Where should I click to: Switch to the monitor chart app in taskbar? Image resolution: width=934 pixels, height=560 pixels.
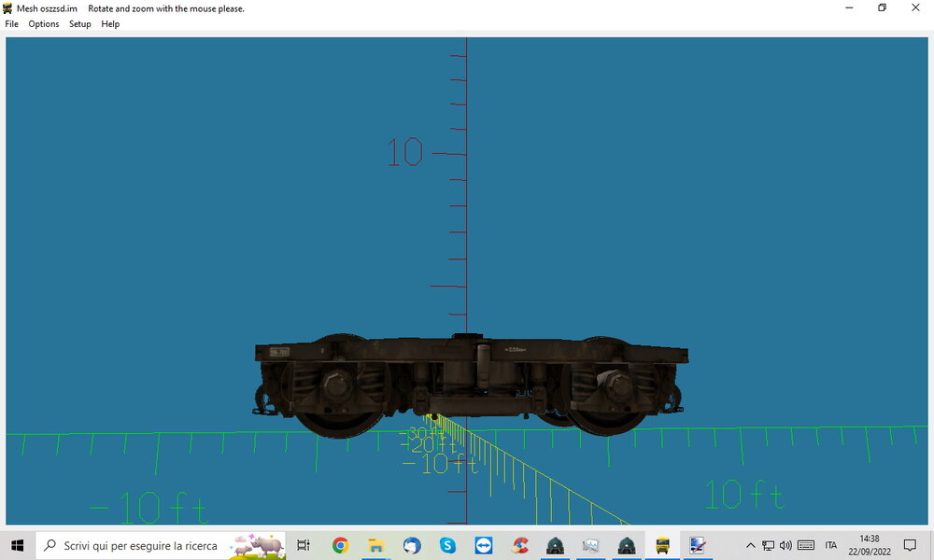(x=591, y=545)
